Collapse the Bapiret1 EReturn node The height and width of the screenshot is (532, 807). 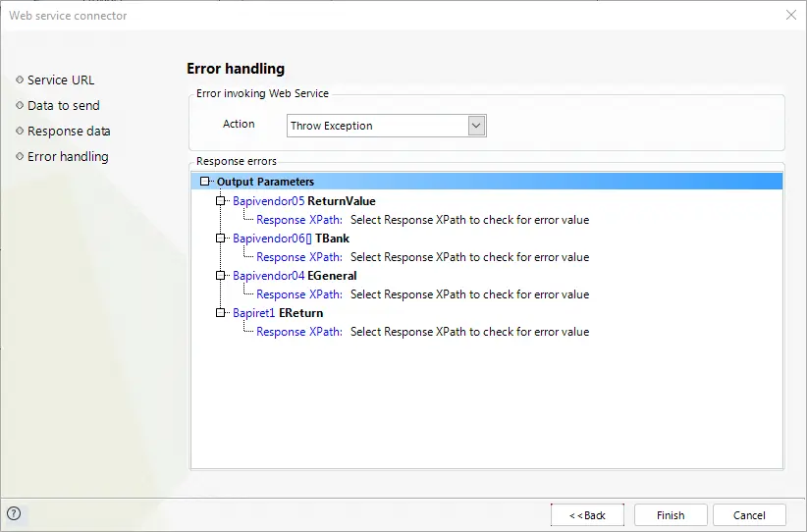coord(220,313)
